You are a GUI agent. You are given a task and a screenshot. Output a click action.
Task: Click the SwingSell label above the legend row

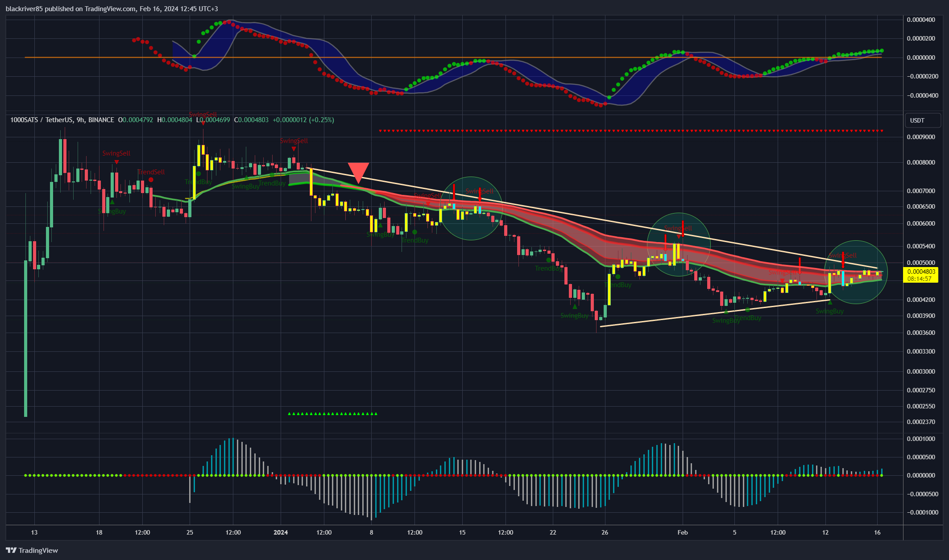pos(203,115)
